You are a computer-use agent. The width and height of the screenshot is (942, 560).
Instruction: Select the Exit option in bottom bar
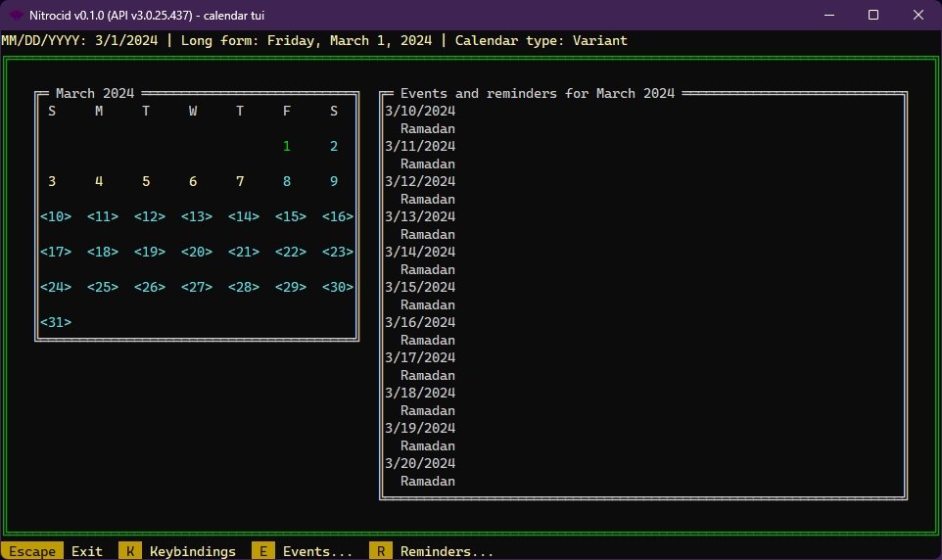coord(87,551)
